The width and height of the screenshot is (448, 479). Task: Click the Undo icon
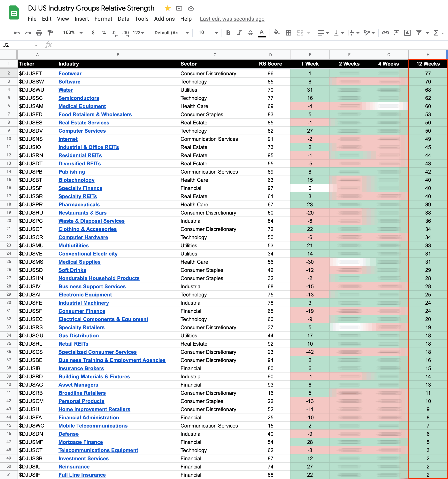(x=17, y=33)
